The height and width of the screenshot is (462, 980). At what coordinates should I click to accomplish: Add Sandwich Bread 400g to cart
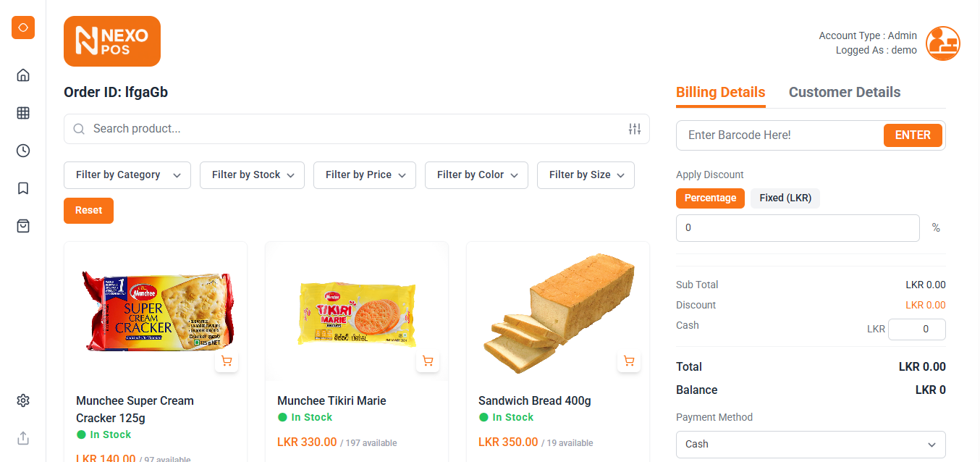(x=628, y=361)
